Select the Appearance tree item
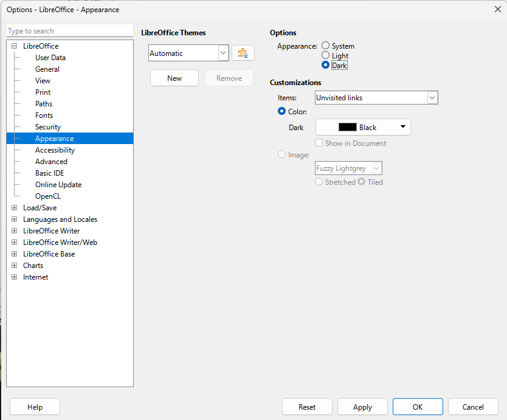The width and height of the screenshot is (507, 420). [54, 139]
